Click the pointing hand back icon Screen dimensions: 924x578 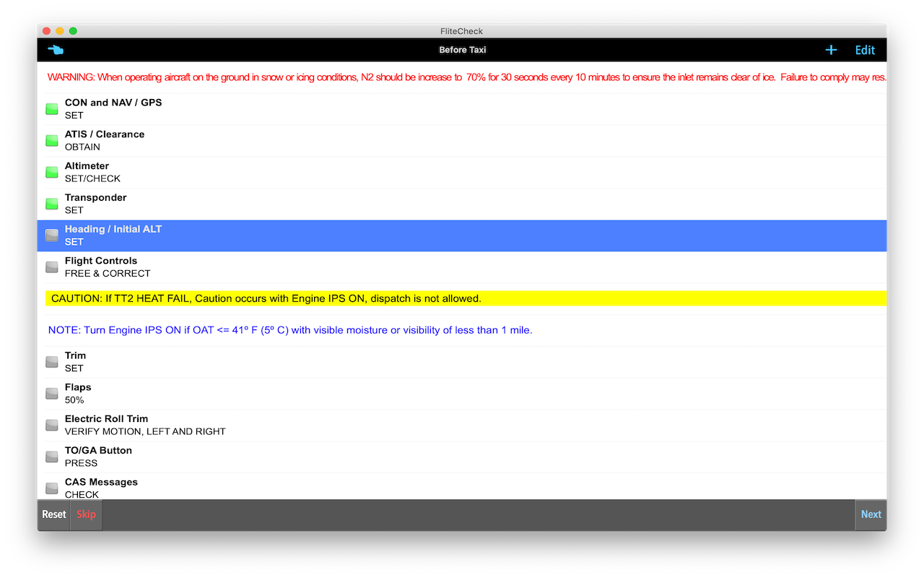(56, 50)
